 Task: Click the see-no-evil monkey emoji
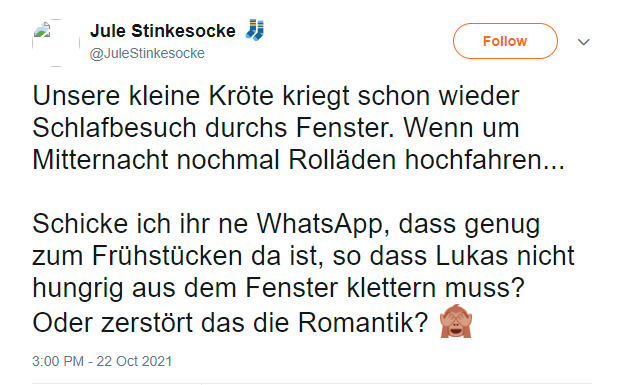[456, 321]
